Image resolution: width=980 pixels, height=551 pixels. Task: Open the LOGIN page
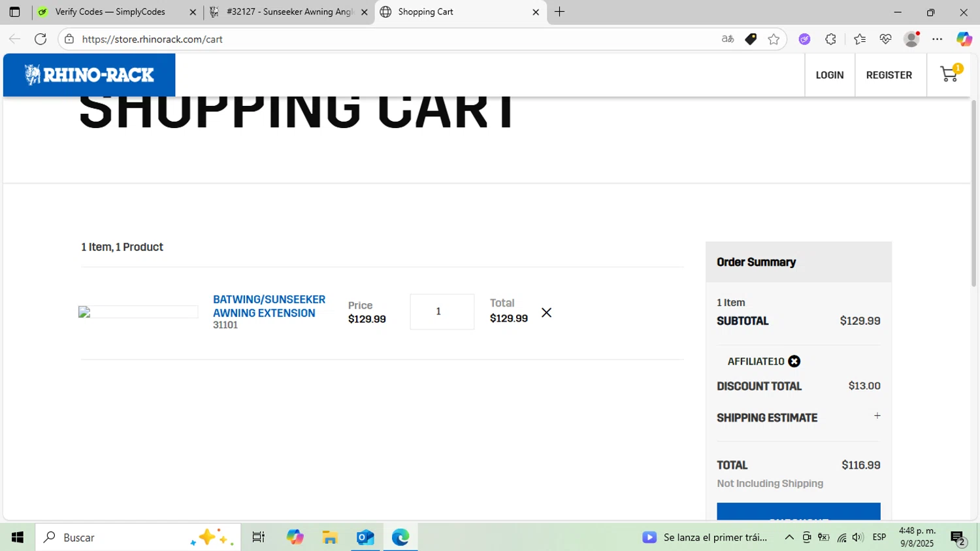click(x=829, y=75)
